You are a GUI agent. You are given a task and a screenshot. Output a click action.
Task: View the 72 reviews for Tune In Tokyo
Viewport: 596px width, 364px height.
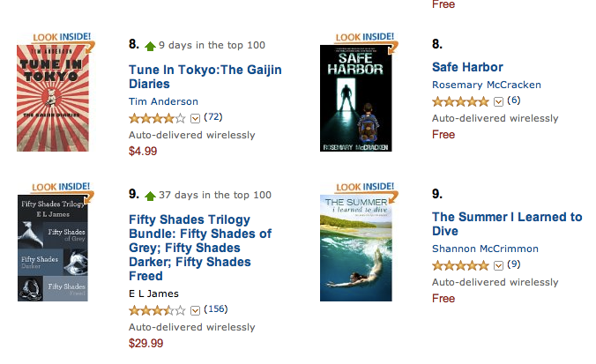click(x=212, y=117)
